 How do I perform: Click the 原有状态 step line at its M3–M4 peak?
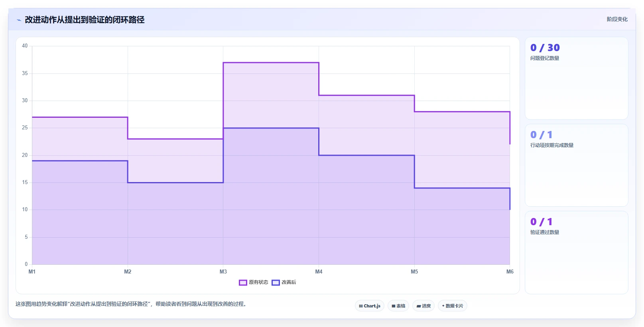click(x=271, y=63)
